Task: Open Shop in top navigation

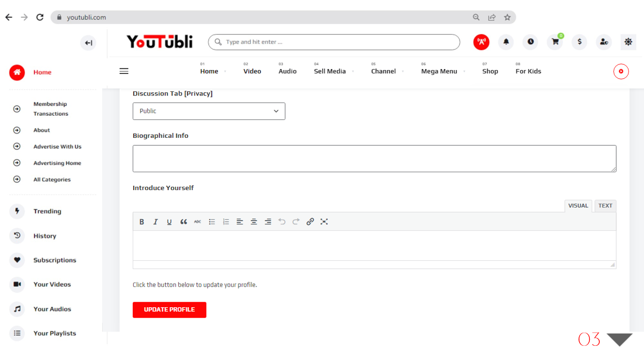Action: [490, 71]
